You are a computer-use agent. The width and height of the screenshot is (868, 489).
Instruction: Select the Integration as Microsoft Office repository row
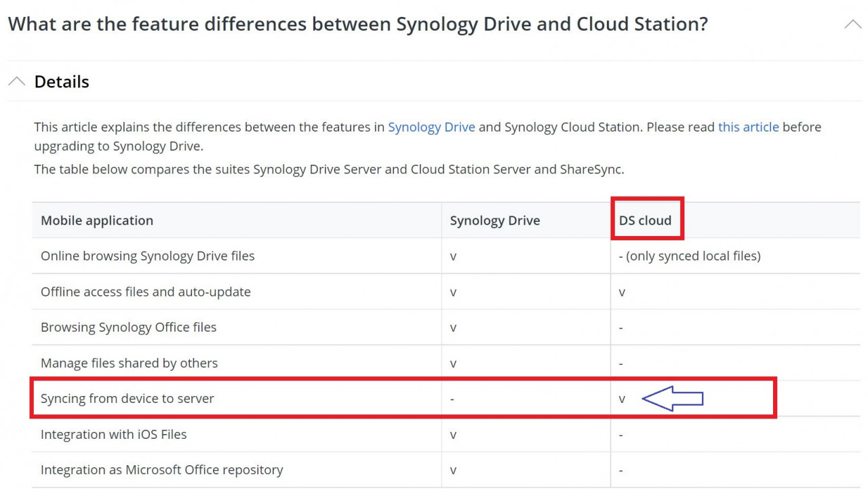[x=161, y=469]
